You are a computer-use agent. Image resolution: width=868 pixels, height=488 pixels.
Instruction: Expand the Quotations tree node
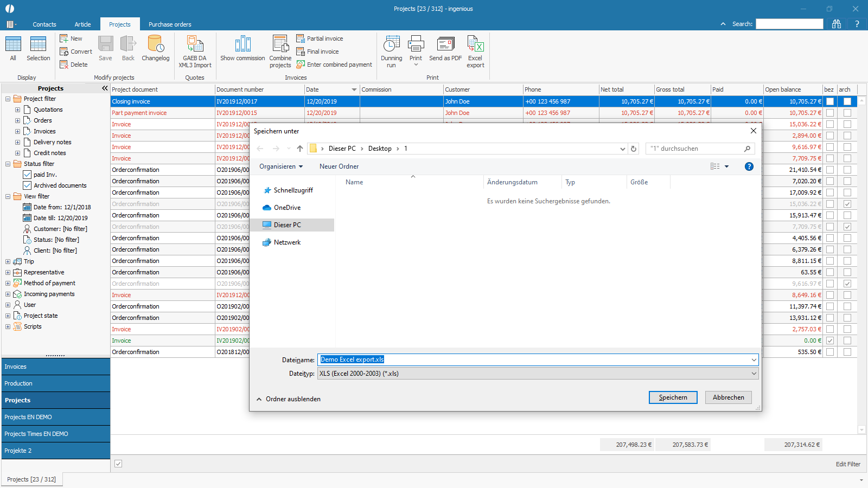[17, 110]
